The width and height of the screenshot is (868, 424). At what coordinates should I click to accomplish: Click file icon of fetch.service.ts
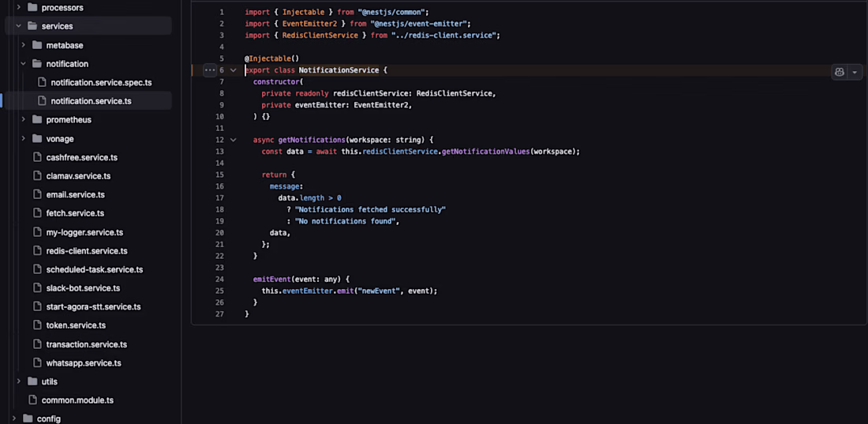pos(37,213)
